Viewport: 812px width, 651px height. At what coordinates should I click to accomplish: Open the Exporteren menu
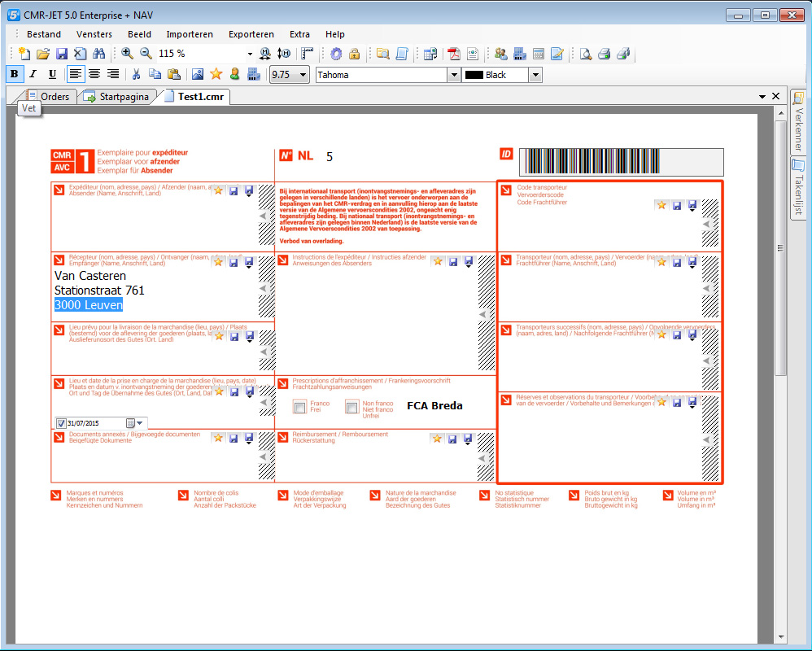(251, 34)
